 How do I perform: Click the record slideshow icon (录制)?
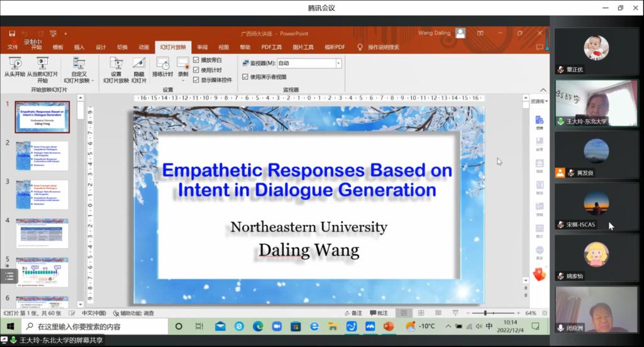point(182,63)
